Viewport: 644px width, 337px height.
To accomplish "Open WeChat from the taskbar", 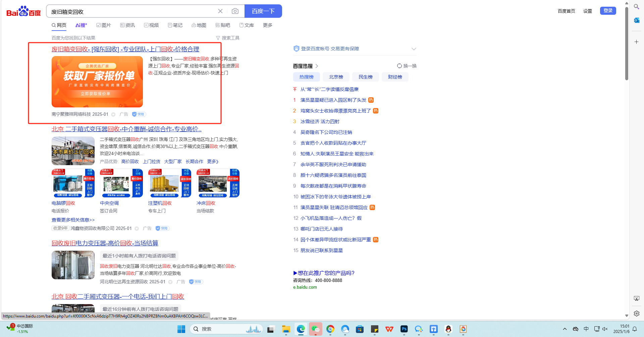I will point(316,329).
